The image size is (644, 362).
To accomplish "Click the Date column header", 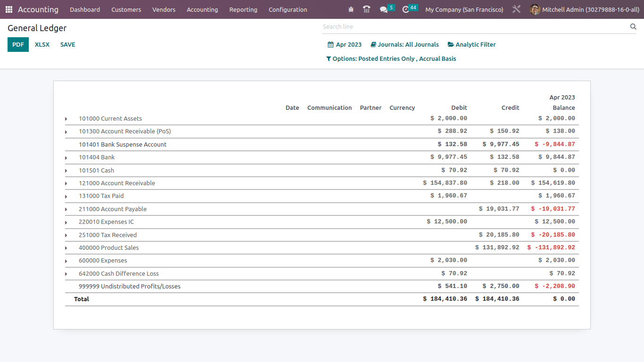I will 292,108.
